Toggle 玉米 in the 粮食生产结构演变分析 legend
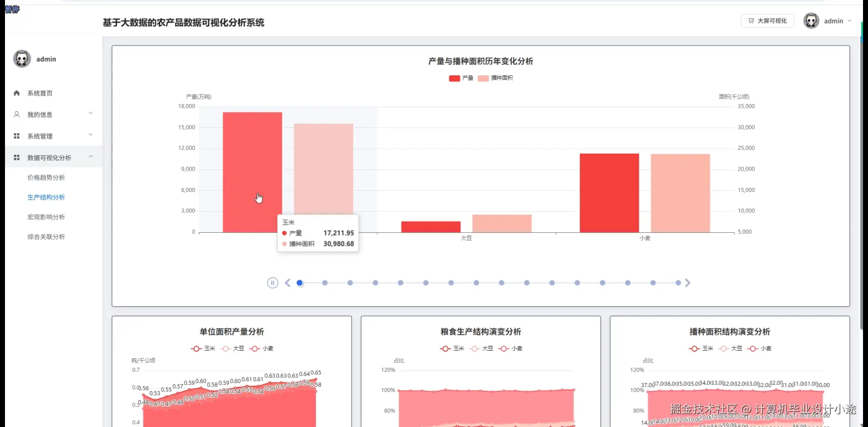 tap(452, 348)
